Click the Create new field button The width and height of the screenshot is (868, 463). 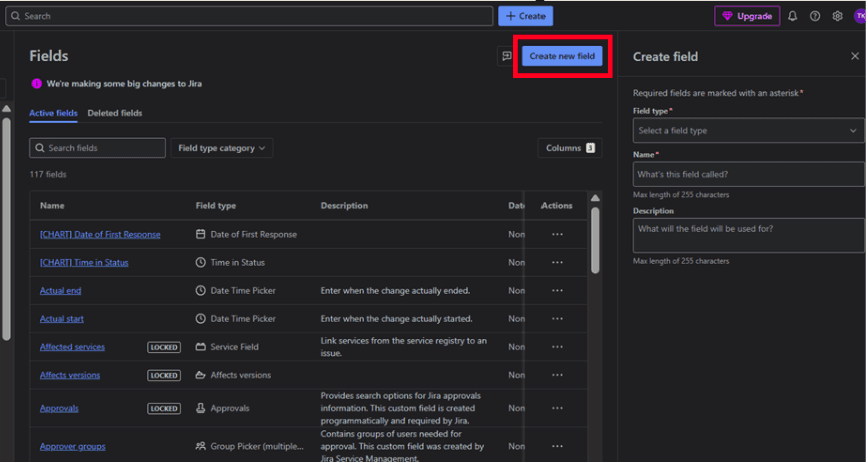(x=561, y=57)
